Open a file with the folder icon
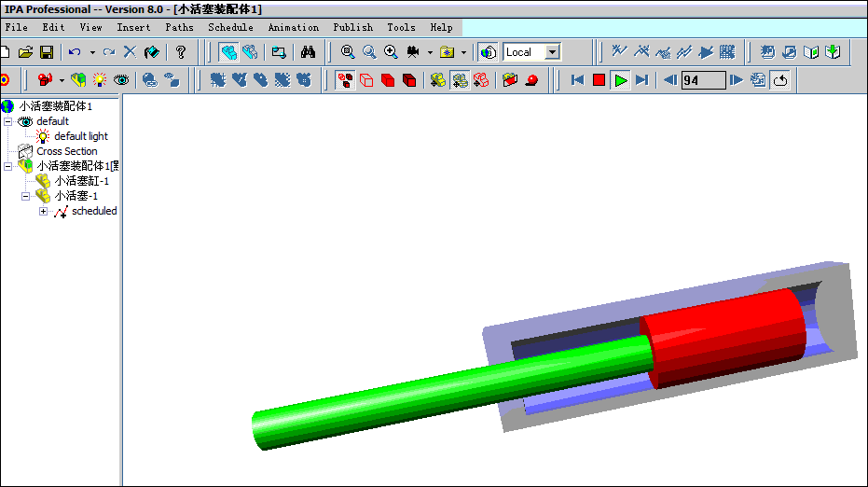 point(25,52)
